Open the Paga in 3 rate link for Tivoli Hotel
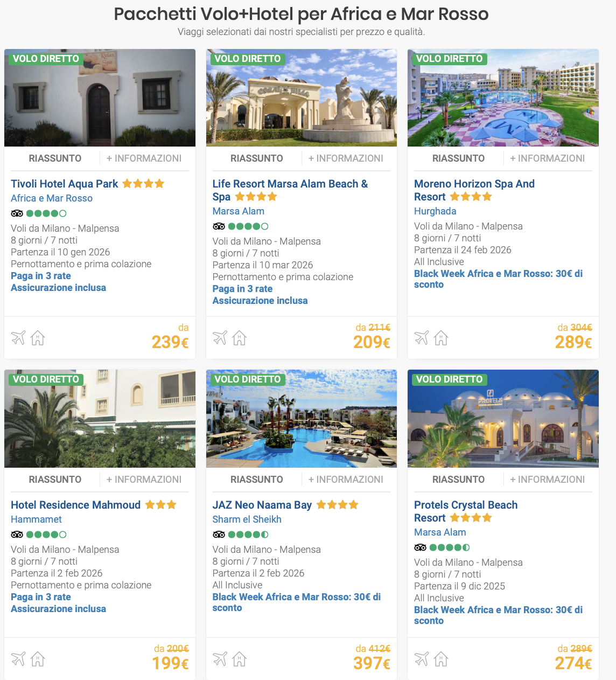Viewport: 616px width, 680px height. click(40, 275)
